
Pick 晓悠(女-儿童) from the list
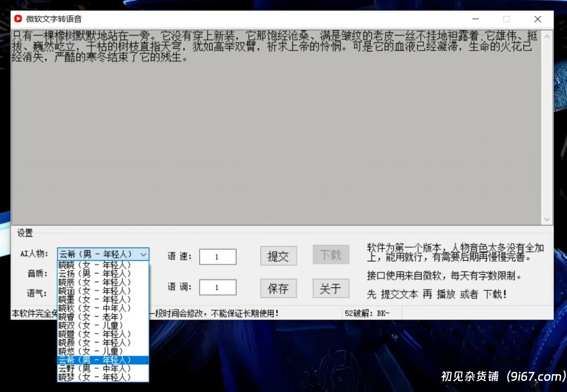(103, 351)
